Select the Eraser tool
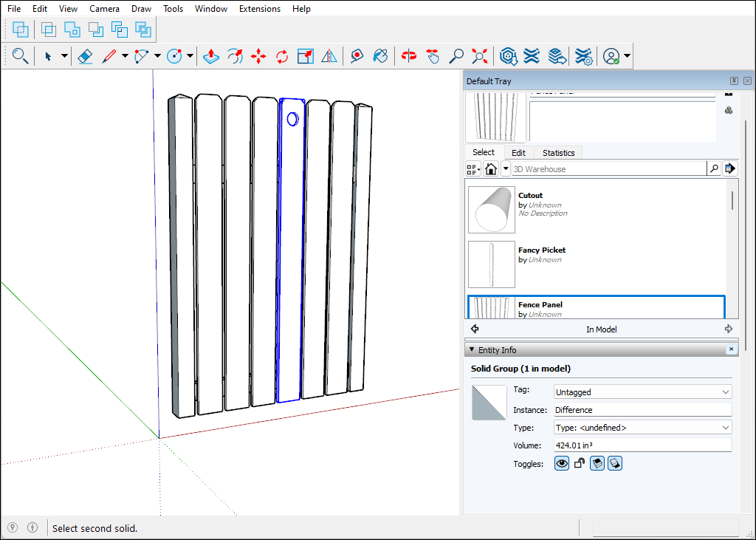 tap(85, 55)
